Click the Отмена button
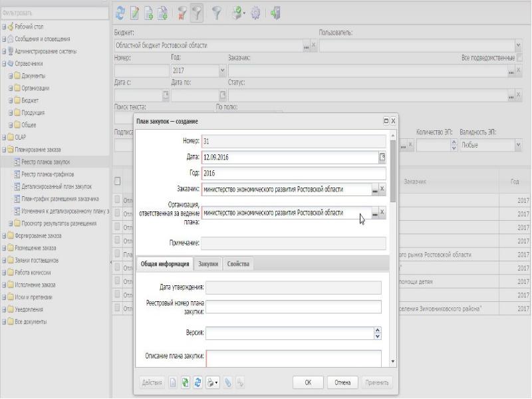This screenshot has width=532, height=399. [x=342, y=382]
